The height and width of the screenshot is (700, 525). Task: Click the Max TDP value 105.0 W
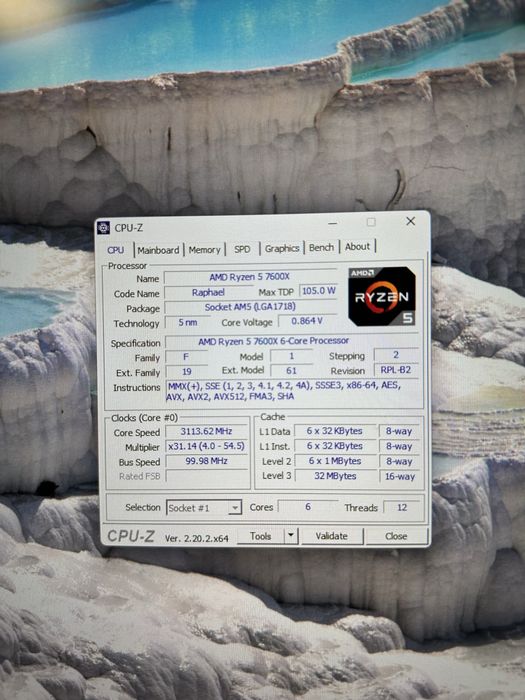click(x=318, y=291)
